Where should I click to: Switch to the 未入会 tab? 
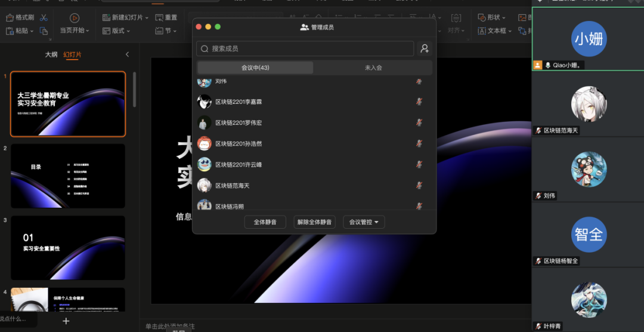pos(373,68)
